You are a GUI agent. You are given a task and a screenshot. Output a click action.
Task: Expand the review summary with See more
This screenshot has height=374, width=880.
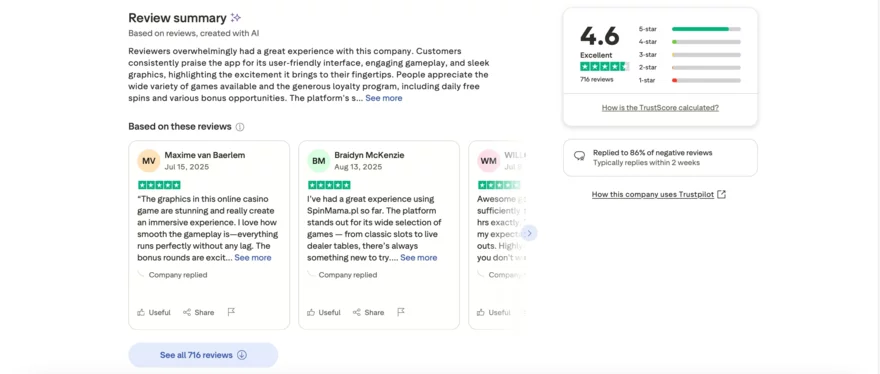coord(384,98)
